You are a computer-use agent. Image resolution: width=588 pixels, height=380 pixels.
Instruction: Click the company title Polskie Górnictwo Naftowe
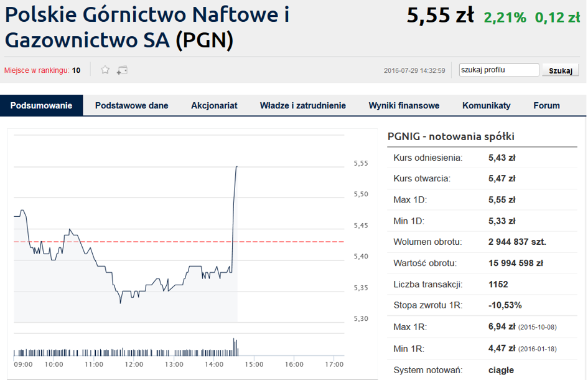click(x=147, y=27)
